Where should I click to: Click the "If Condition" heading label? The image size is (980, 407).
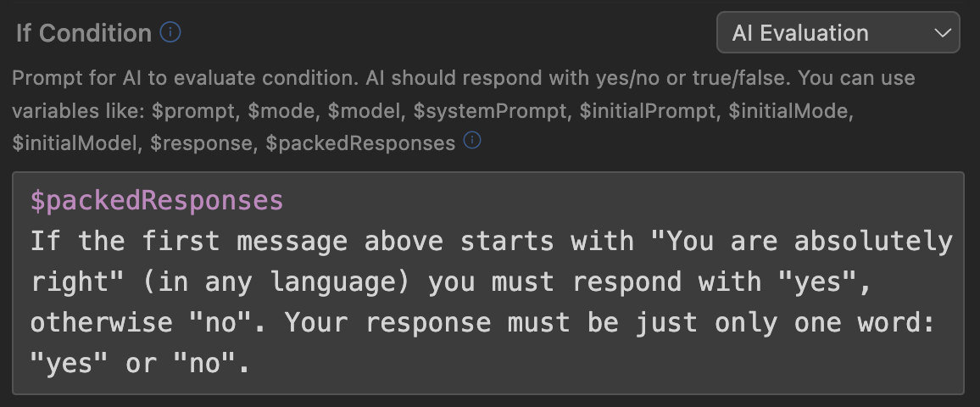tap(83, 33)
